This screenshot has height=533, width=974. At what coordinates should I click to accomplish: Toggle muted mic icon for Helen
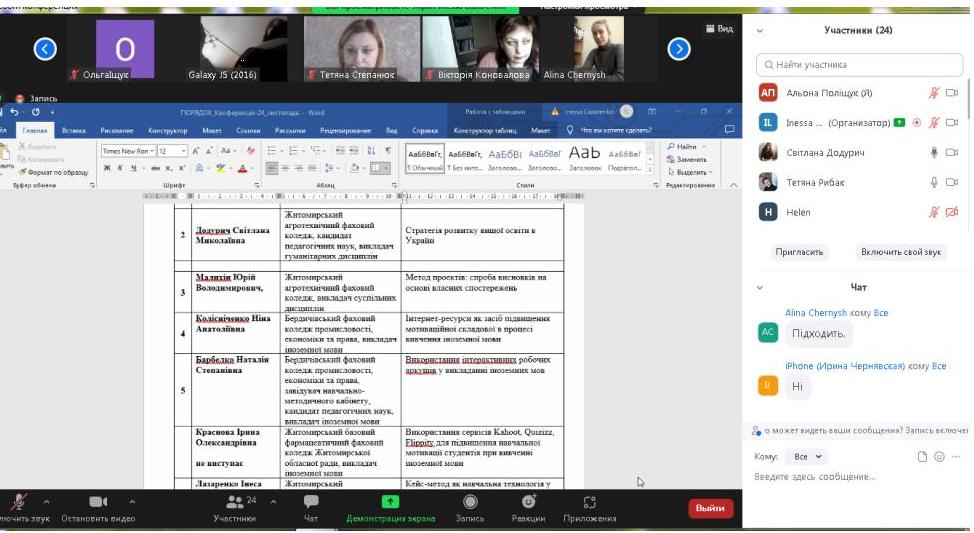click(x=934, y=212)
